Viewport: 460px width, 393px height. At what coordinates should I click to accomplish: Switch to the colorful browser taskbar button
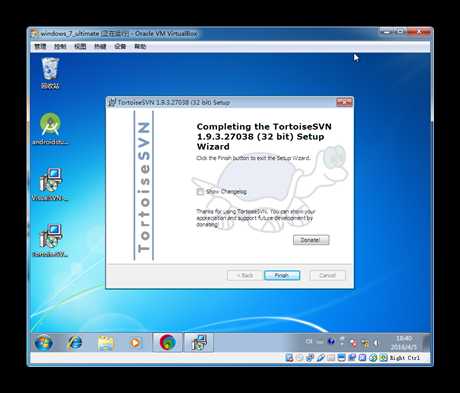(x=167, y=342)
